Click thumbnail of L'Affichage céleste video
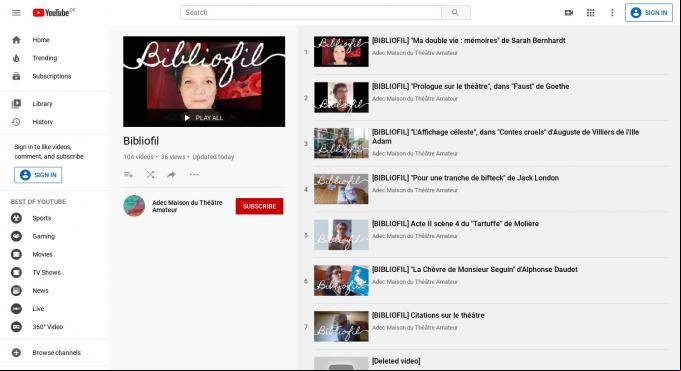This screenshot has width=681, height=371. pyautogui.click(x=341, y=143)
